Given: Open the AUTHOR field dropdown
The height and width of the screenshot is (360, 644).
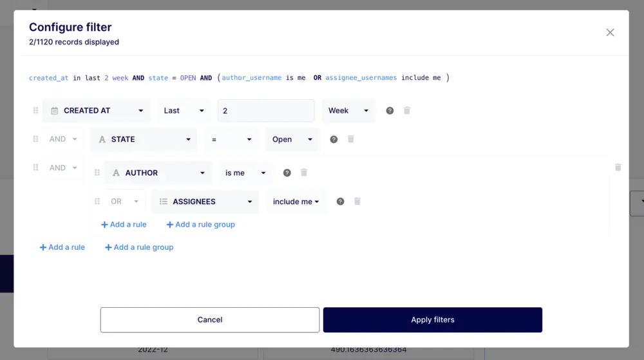Looking at the screenshot, I should coord(158,173).
